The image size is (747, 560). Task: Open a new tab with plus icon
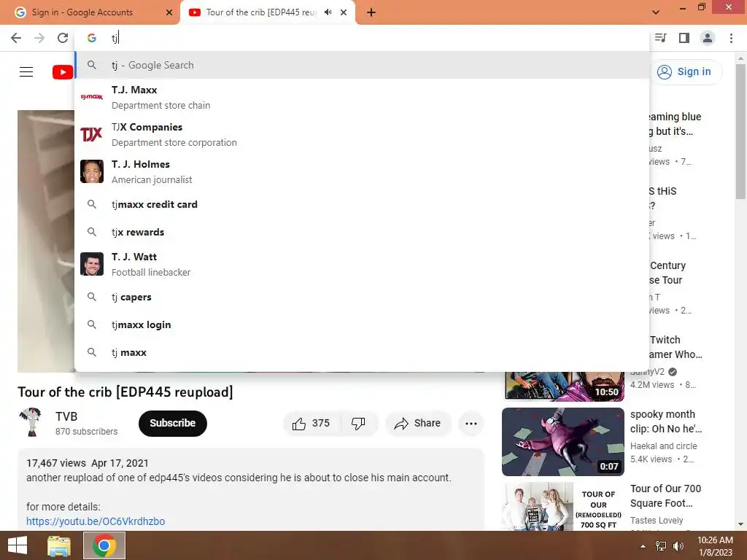click(371, 12)
